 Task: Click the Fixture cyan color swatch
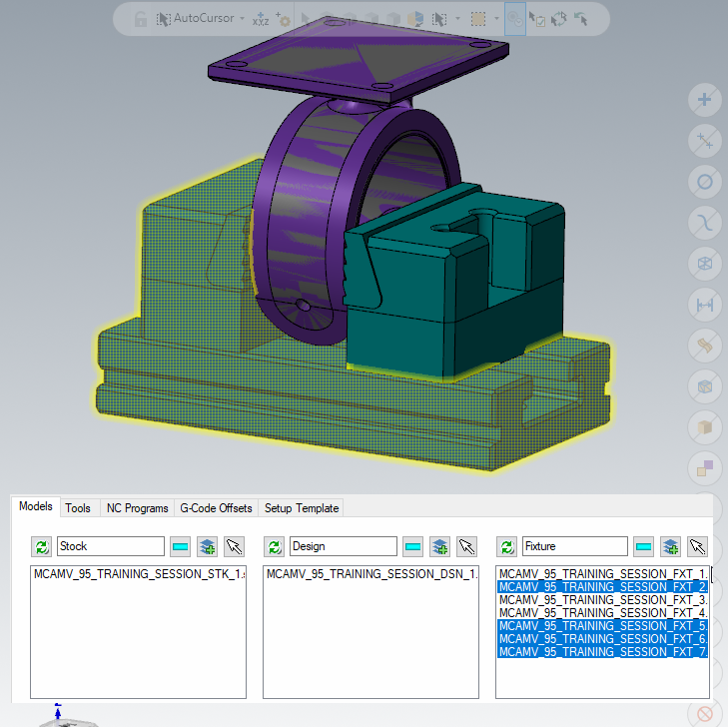[x=643, y=546]
